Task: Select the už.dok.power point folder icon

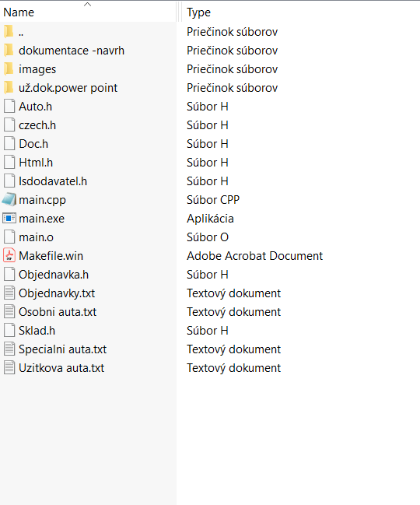Action: [x=9, y=88]
